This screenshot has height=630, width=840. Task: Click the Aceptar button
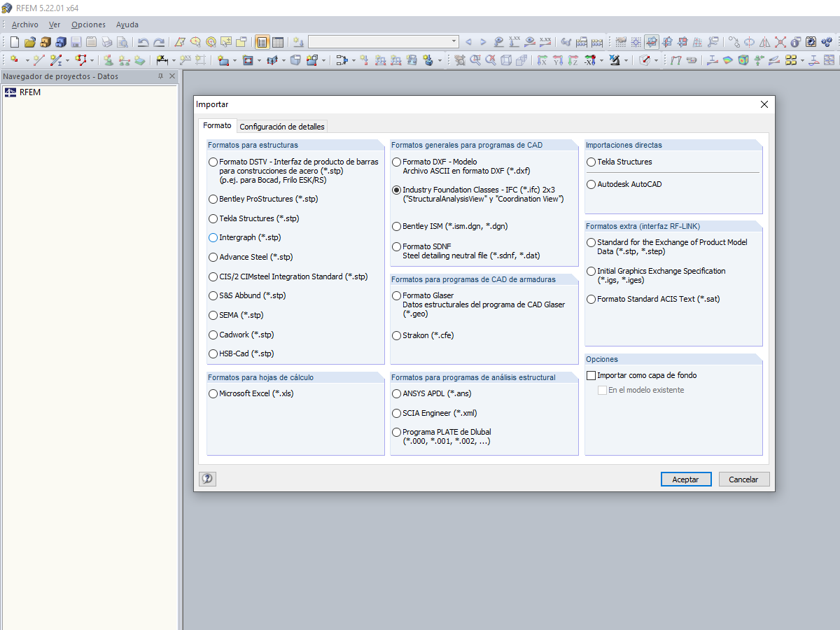[686, 479]
